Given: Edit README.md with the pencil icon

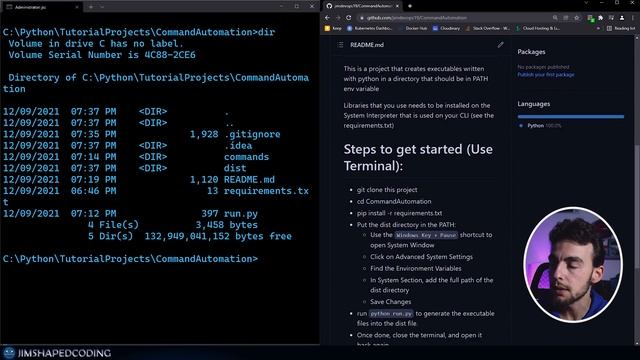Looking at the screenshot, I should click(500, 45).
